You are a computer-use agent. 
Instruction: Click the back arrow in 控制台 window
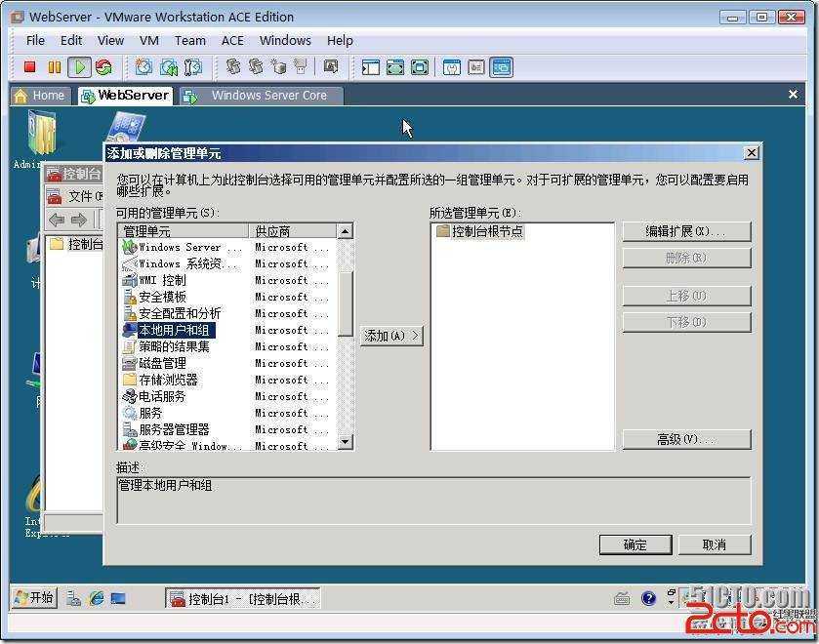[57, 220]
